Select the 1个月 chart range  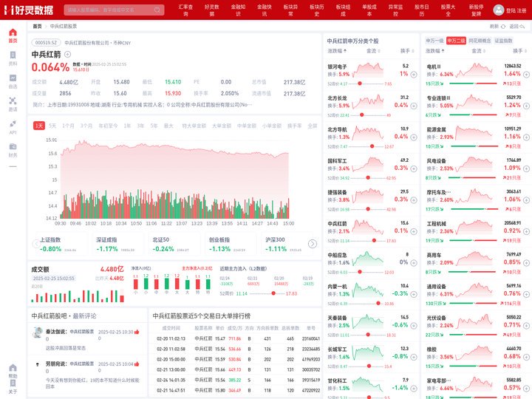pyautogui.click(x=68, y=126)
